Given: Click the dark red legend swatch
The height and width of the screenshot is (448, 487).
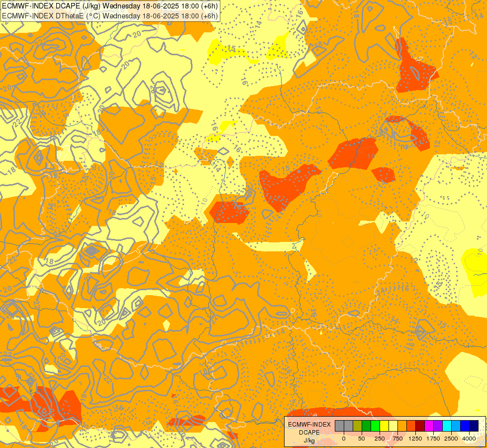Looking at the screenshot, I should (x=420, y=426).
